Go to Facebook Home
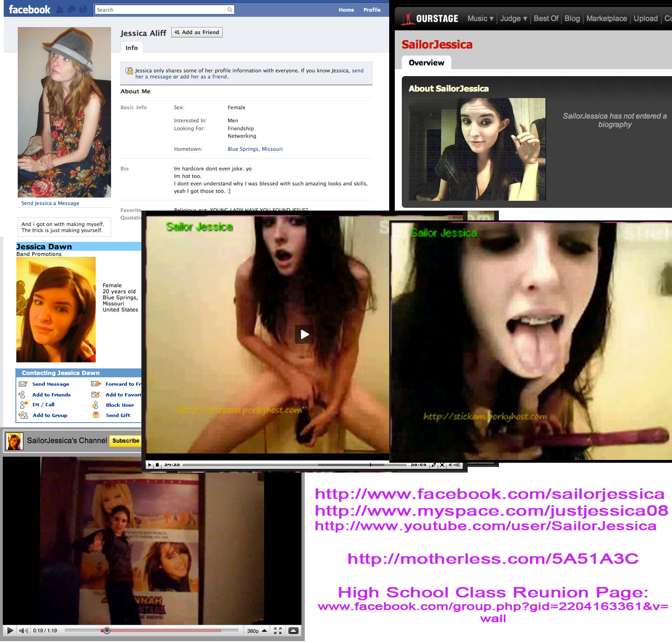This screenshot has height=643, width=672. point(346,10)
